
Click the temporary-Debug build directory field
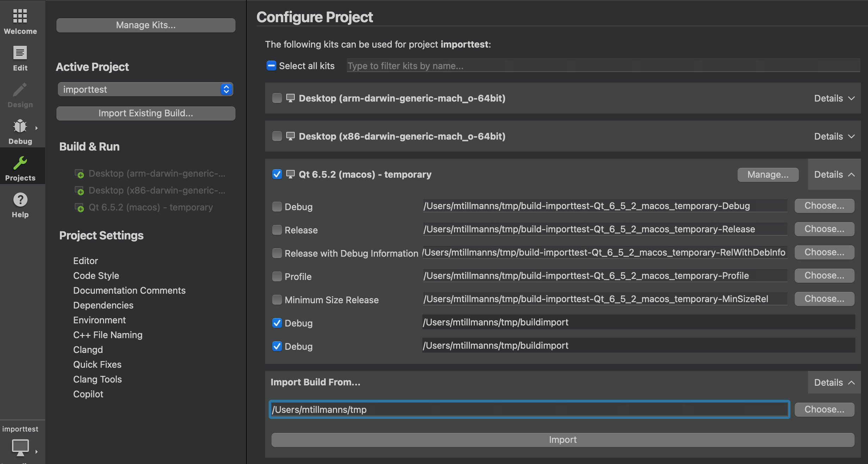(x=605, y=206)
